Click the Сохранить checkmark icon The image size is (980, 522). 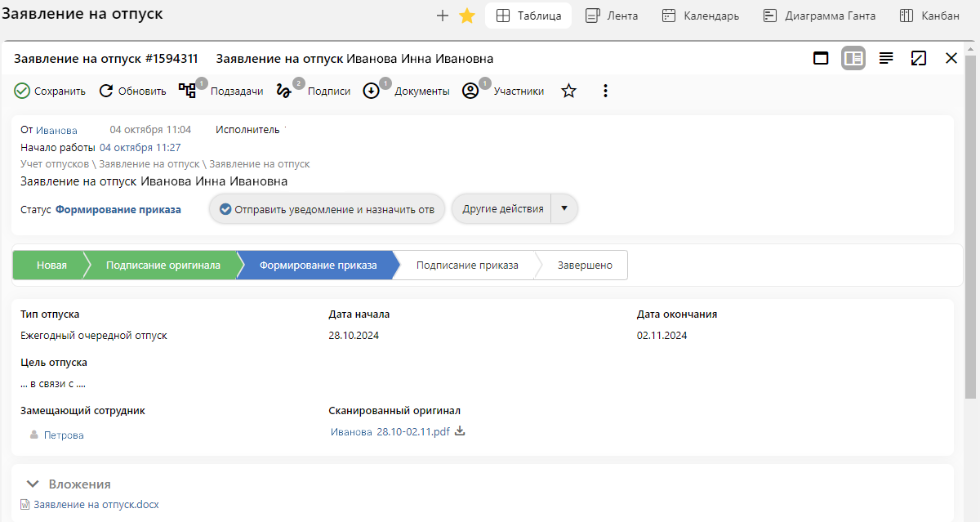tap(22, 91)
